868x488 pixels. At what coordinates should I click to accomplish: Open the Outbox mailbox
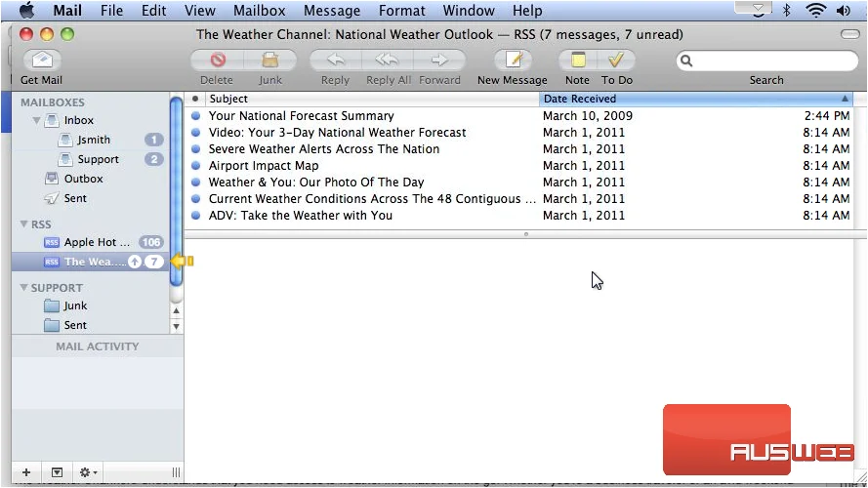[x=84, y=179]
